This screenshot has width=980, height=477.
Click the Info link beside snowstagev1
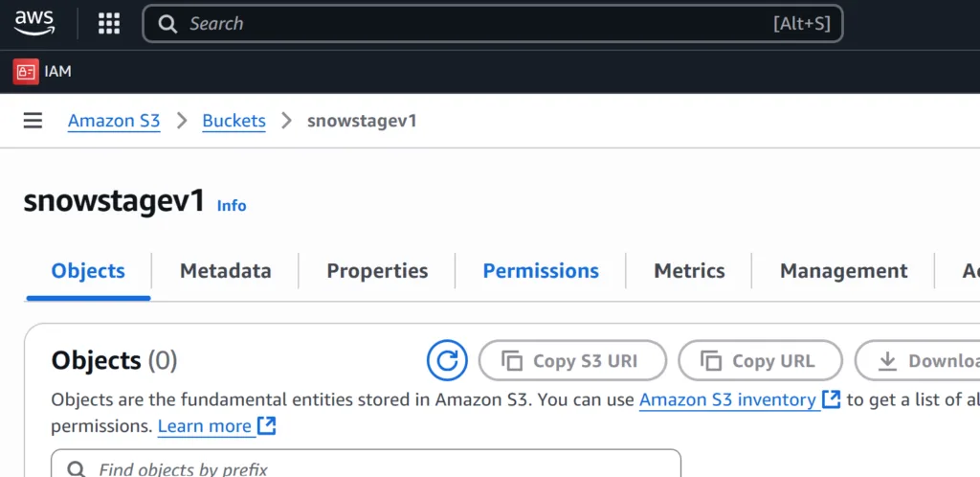click(232, 206)
